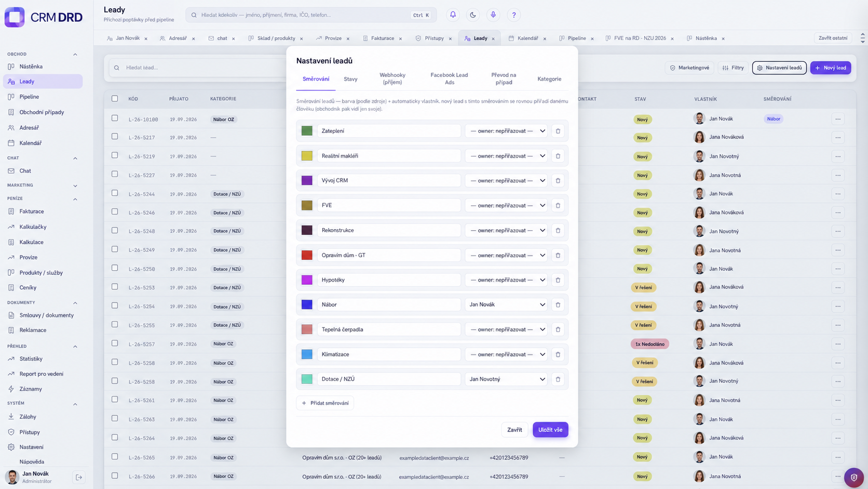868x489 pixels.
Task: Open the owner dropdown for Nábor
Action: pyautogui.click(x=506, y=305)
